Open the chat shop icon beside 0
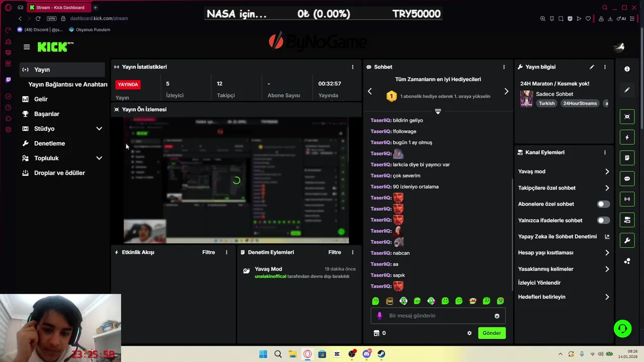Image resolution: width=644 pixels, height=362 pixels. click(376, 333)
